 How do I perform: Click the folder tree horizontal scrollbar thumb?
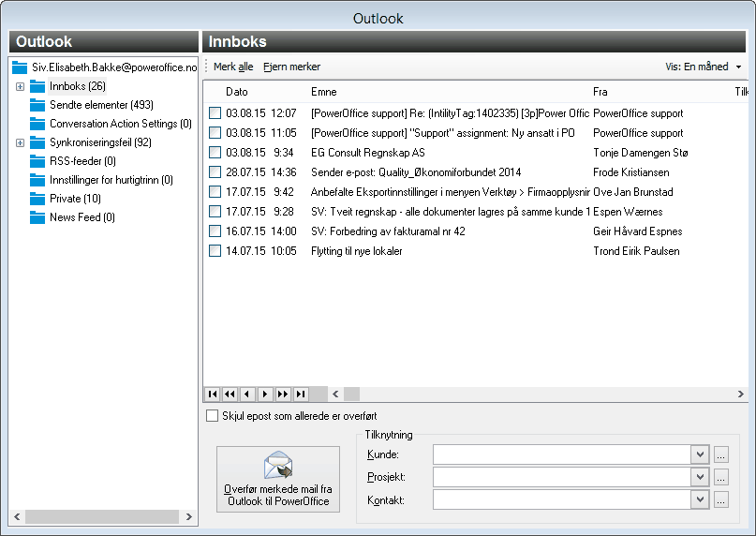[x=102, y=516]
